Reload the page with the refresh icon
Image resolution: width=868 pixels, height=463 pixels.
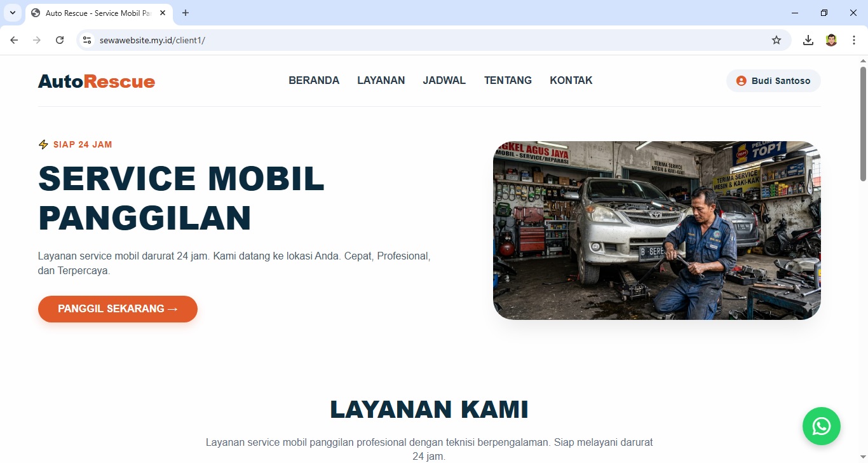(x=60, y=40)
